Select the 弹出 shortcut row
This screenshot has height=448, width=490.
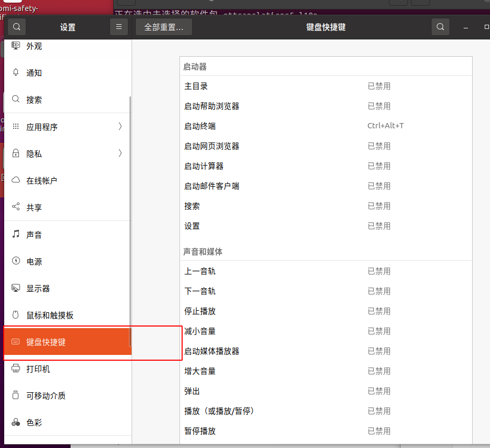click(x=326, y=391)
